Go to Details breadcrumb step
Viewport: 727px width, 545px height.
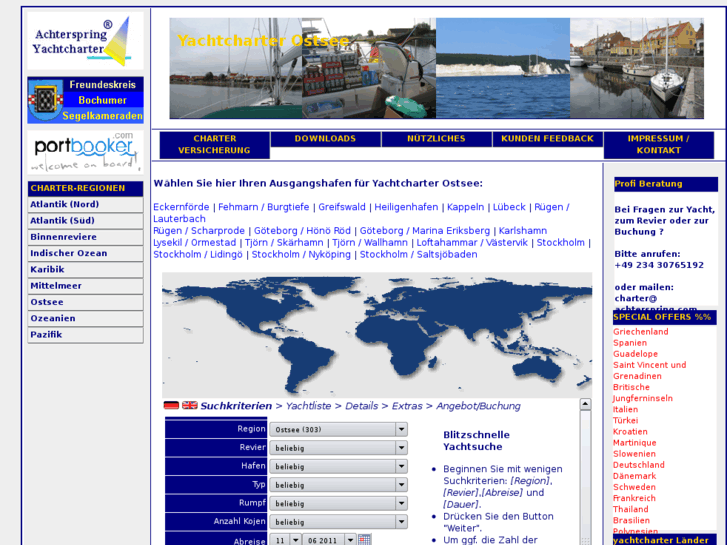(x=362, y=406)
